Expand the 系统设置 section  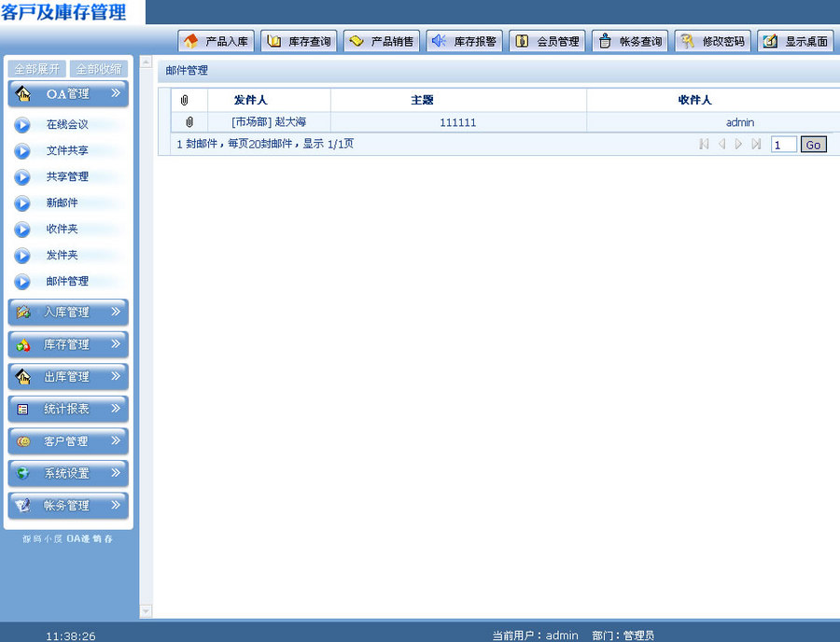pyautogui.click(x=67, y=473)
